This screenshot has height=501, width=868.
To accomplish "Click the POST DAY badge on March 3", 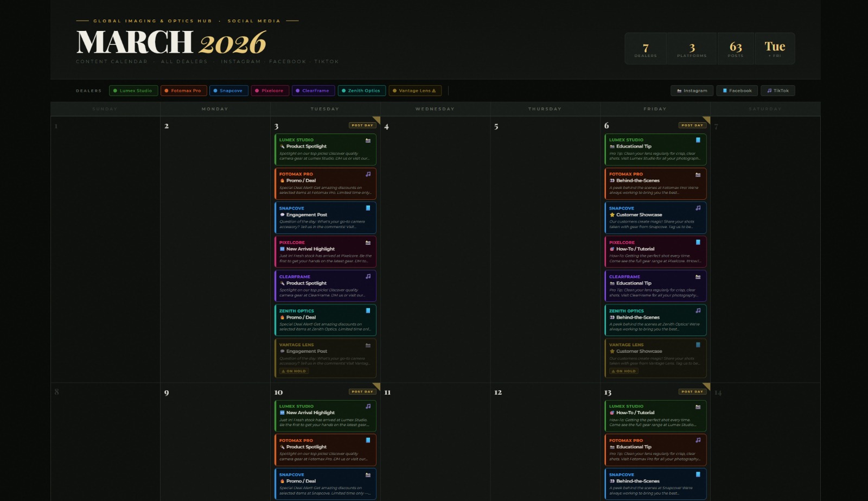I will pyautogui.click(x=362, y=125).
